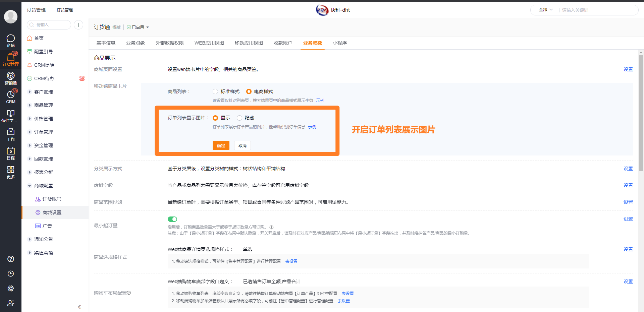Expand 通知公告 in navigation tree
The width and height of the screenshot is (644, 312).
(30, 239)
